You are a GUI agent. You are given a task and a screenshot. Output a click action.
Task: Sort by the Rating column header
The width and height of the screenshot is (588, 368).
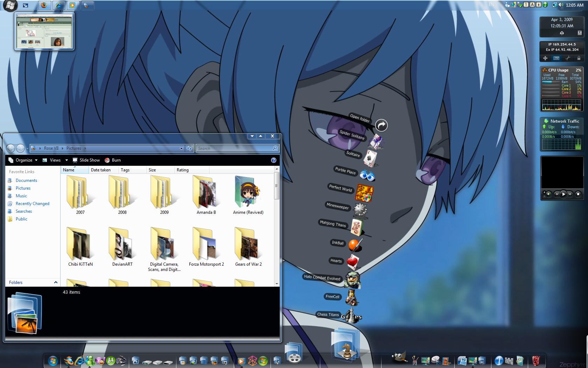pos(191,170)
